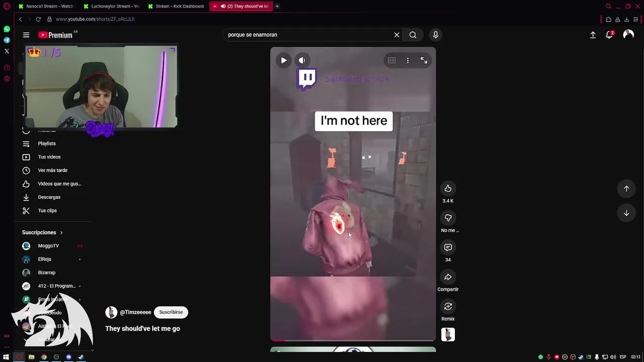The height and width of the screenshot is (362, 644).
Task: Go to YouTube Premium home logo
Action: coord(55,35)
